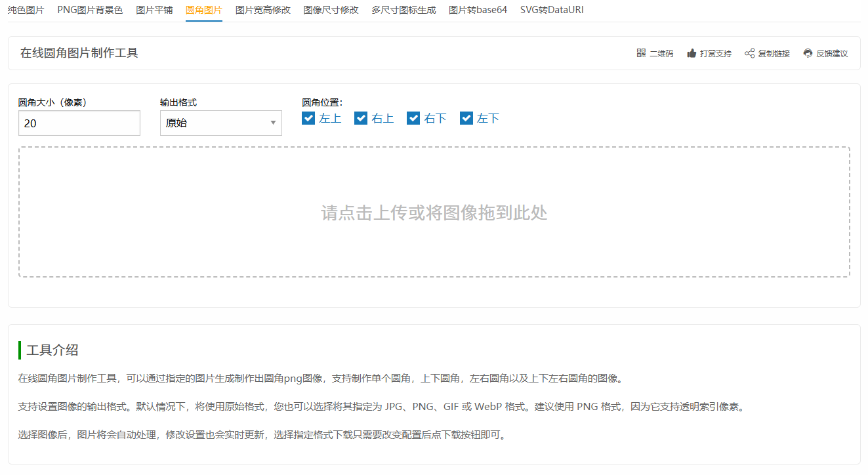868x475 pixels.
Task: Click the 复制链接 share icon
Action: click(749, 53)
